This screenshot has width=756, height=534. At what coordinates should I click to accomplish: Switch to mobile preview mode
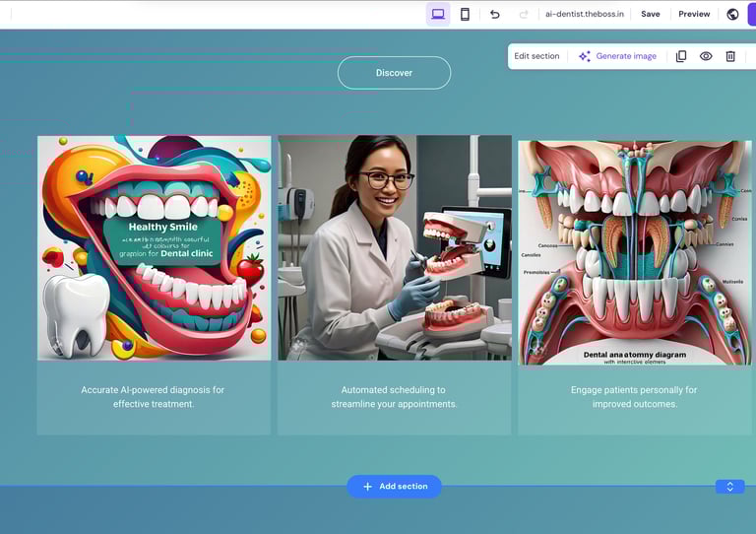click(465, 14)
